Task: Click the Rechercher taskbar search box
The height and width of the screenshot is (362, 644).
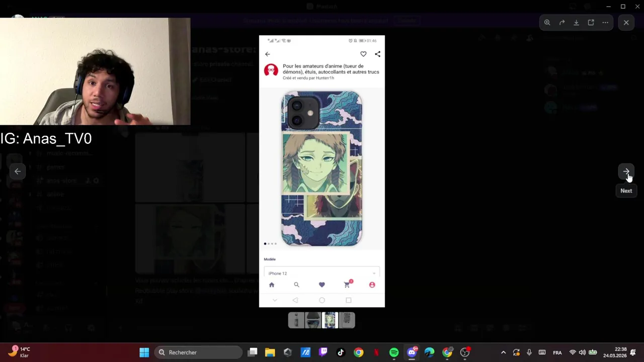Action: pyautogui.click(x=199, y=352)
